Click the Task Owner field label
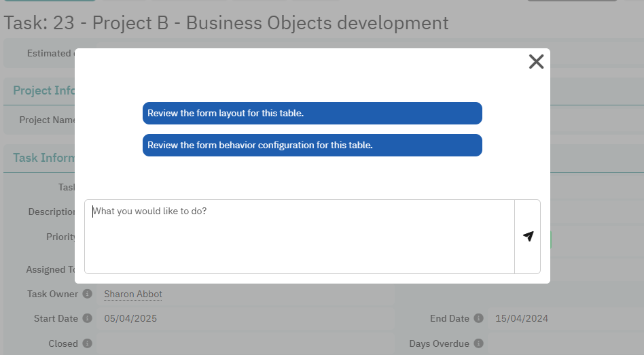The height and width of the screenshot is (355, 644). click(53, 294)
